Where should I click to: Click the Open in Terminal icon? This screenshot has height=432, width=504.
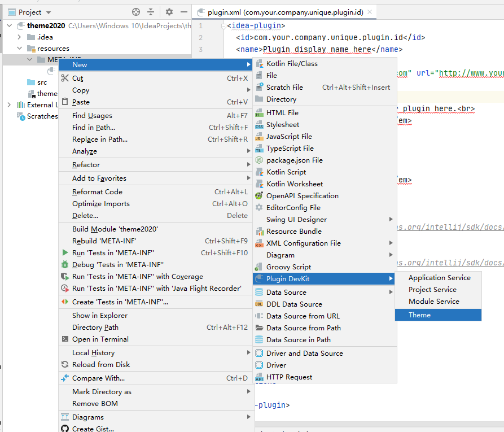coord(65,339)
